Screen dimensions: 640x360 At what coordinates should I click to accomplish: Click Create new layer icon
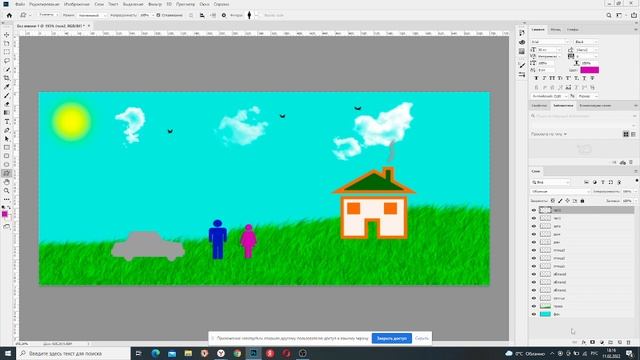pos(620,342)
